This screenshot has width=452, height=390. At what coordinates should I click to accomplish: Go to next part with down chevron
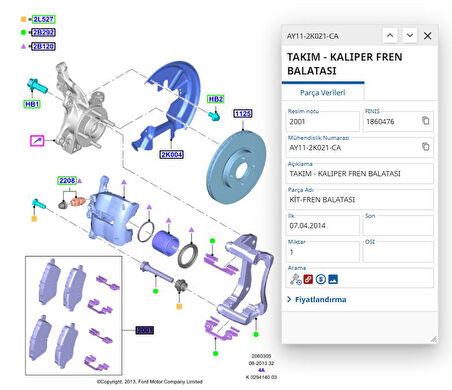pyautogui.click(x=410, y=35)
